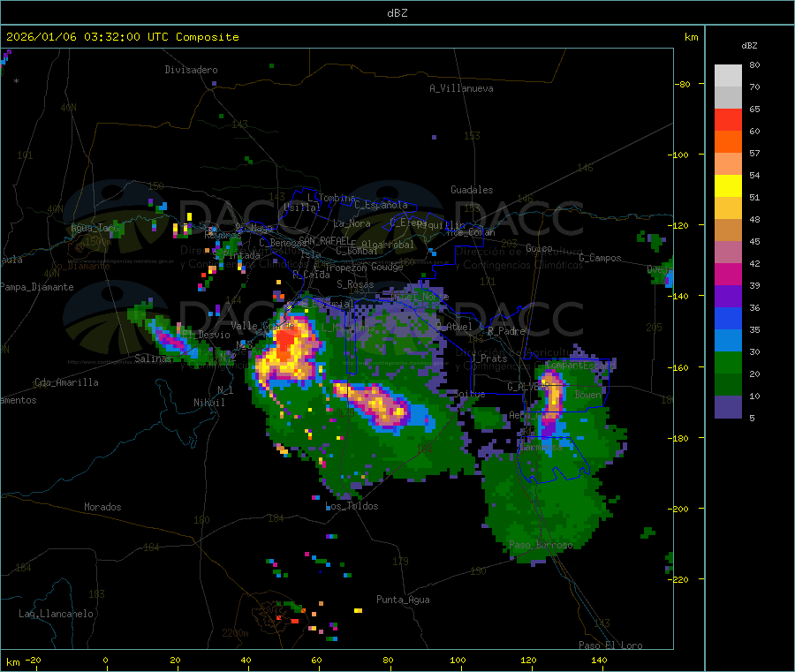Click the Goudge place label
795x672 pixels.
pyautogui.click(x=387, y=267)
